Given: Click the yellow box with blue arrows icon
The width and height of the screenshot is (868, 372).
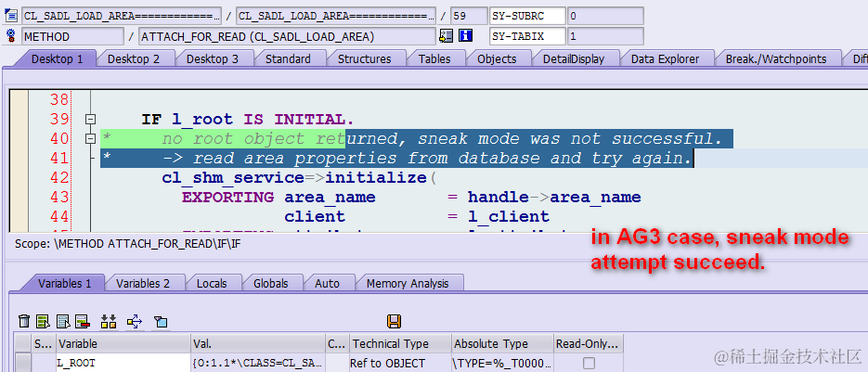Looking at the screenshot, I should (135, 321).
